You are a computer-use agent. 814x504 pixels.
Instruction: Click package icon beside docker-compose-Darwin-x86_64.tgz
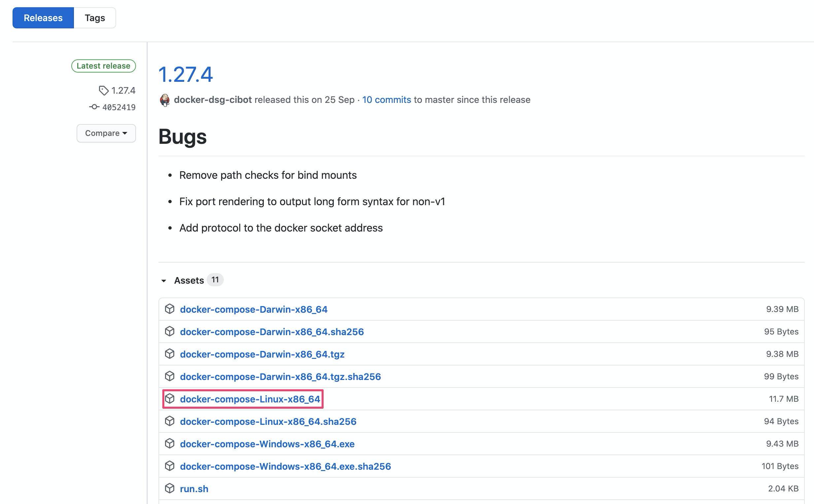[169, 354]
